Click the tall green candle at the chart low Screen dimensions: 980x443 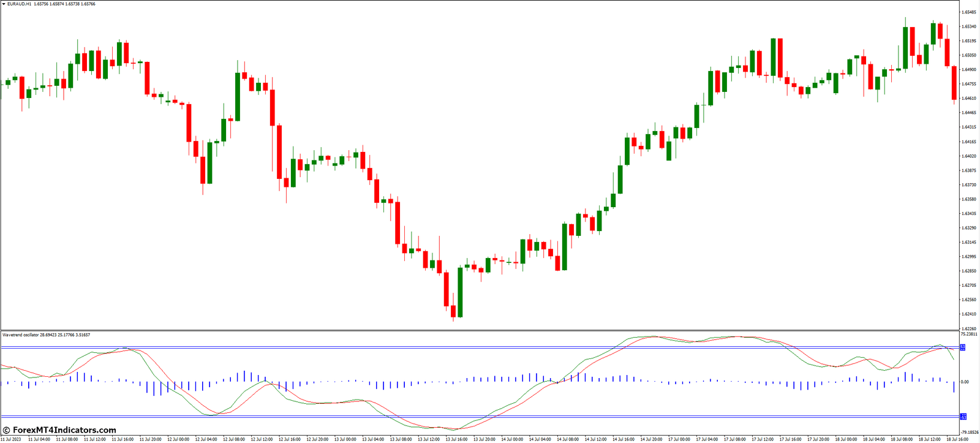click(x=460, y=292)
